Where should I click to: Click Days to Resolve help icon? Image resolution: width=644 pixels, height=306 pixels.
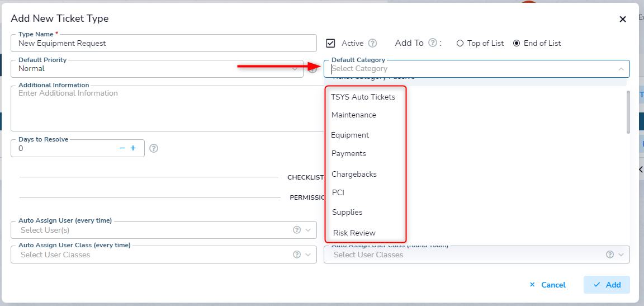(154, 148)
